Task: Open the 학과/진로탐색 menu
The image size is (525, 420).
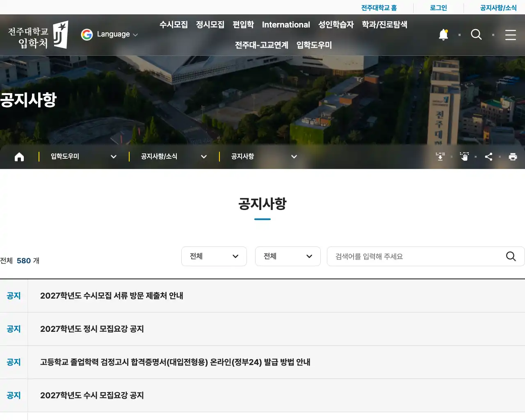Action: [x=384, y=25]
